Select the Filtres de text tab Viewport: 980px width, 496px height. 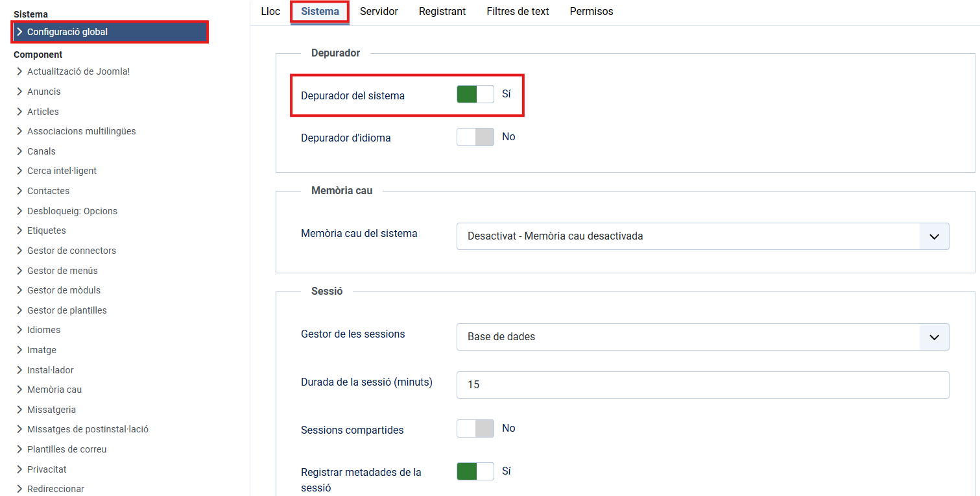518,12
